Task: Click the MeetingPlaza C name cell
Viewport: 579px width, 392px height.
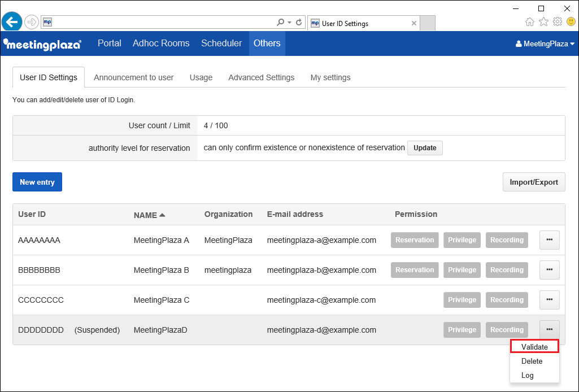Action: (162, 300)
